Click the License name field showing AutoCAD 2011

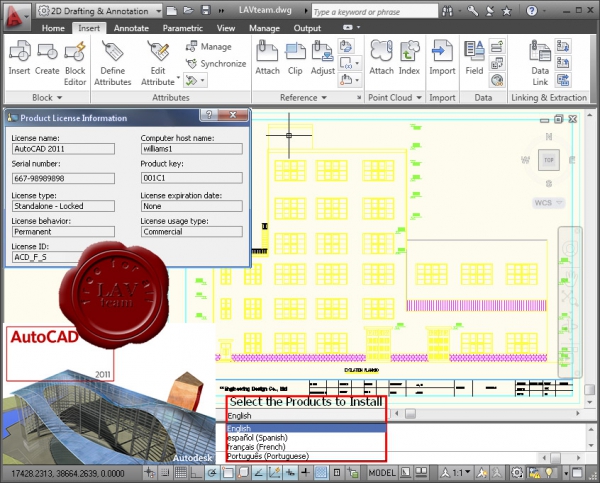[63, 149]
